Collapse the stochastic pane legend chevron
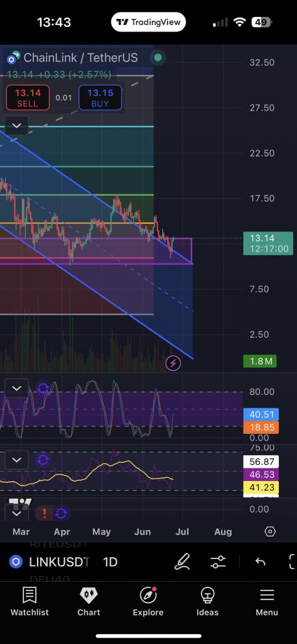 point(16,388)
